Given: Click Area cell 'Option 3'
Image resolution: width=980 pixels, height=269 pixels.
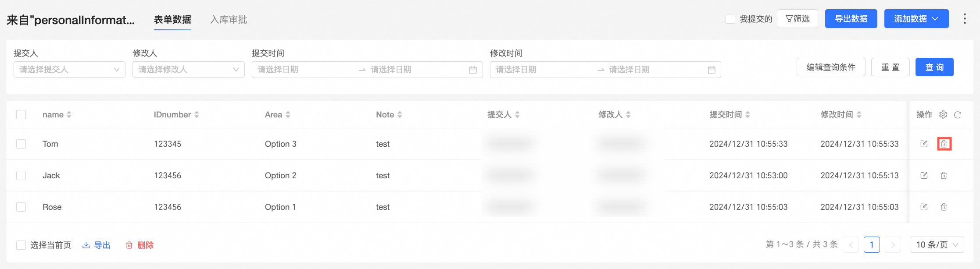Looking at the screenshot, I should coord(281,144).
